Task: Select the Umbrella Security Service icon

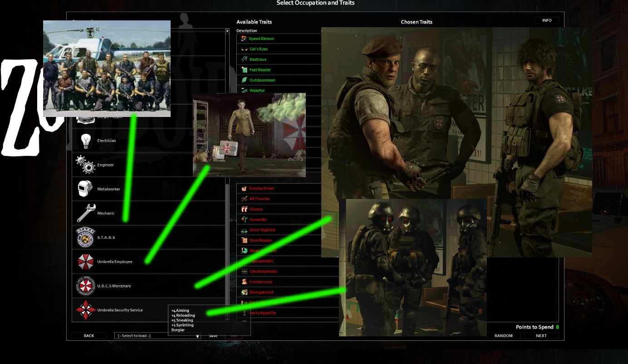Action: point(85,310)
